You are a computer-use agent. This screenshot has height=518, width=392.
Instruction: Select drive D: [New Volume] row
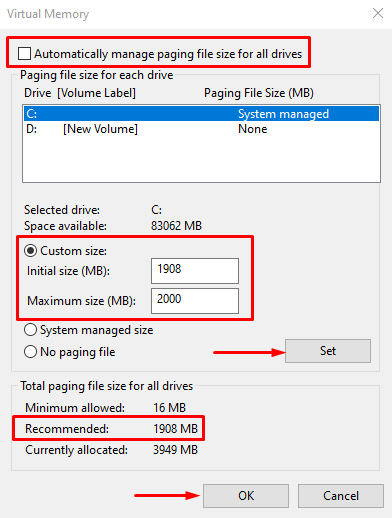201,129
